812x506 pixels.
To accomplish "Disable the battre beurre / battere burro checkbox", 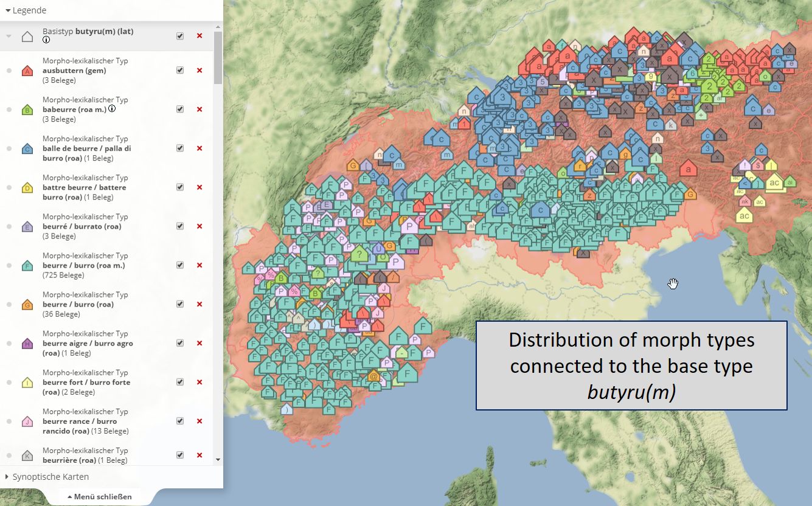I will click(180, 187).
